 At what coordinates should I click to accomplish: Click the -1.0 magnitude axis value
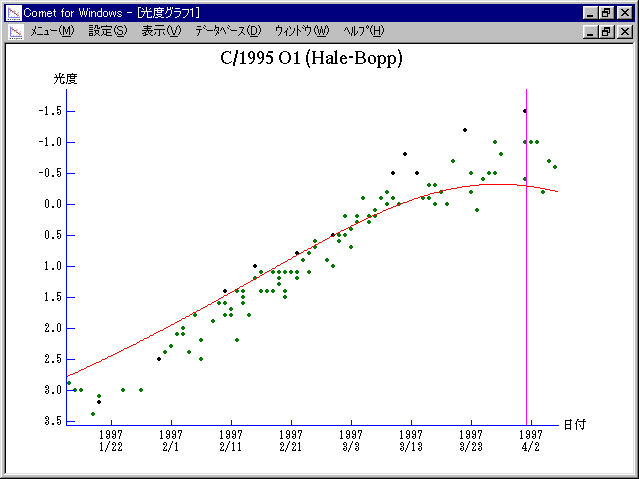50,142
